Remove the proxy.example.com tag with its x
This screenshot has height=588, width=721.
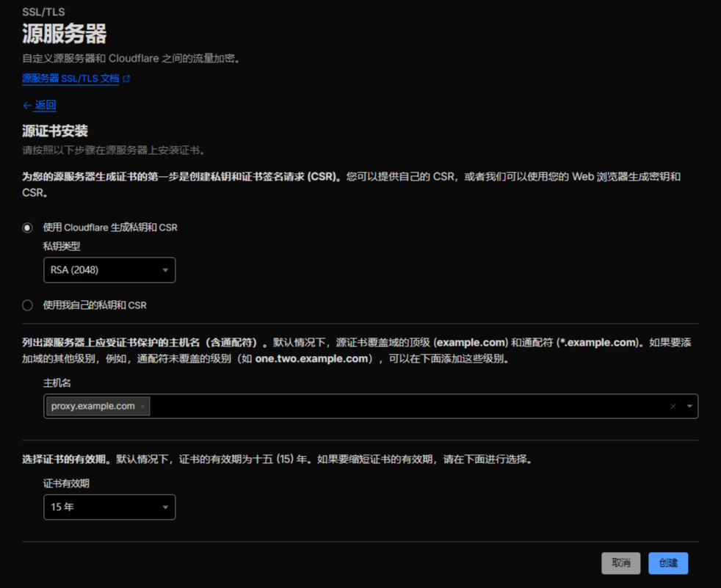(x=142, y=407)
